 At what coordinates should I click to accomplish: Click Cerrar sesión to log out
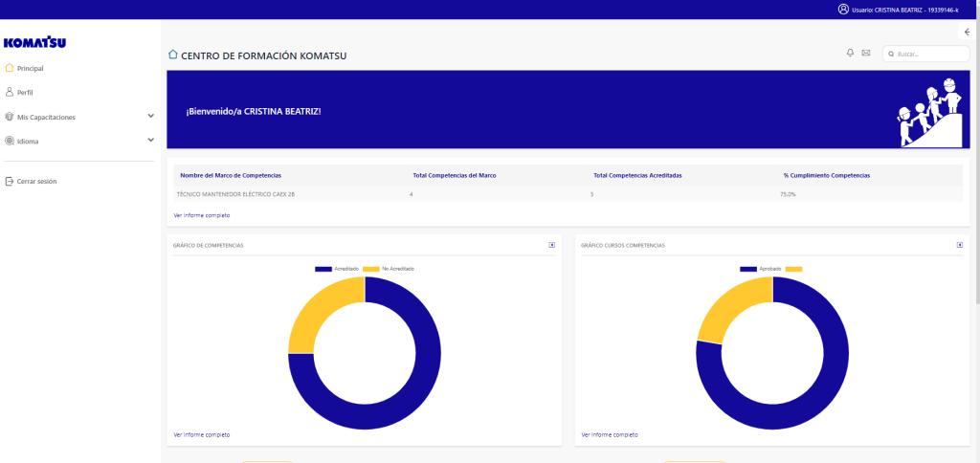pos(37,181)
